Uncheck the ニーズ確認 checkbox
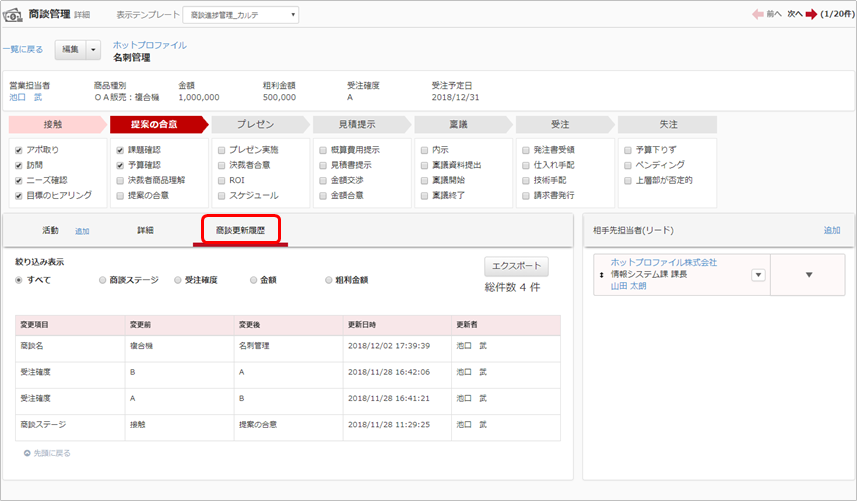This screenshot has width=857, height=501. pyautogui.click(x=19, y=181)
